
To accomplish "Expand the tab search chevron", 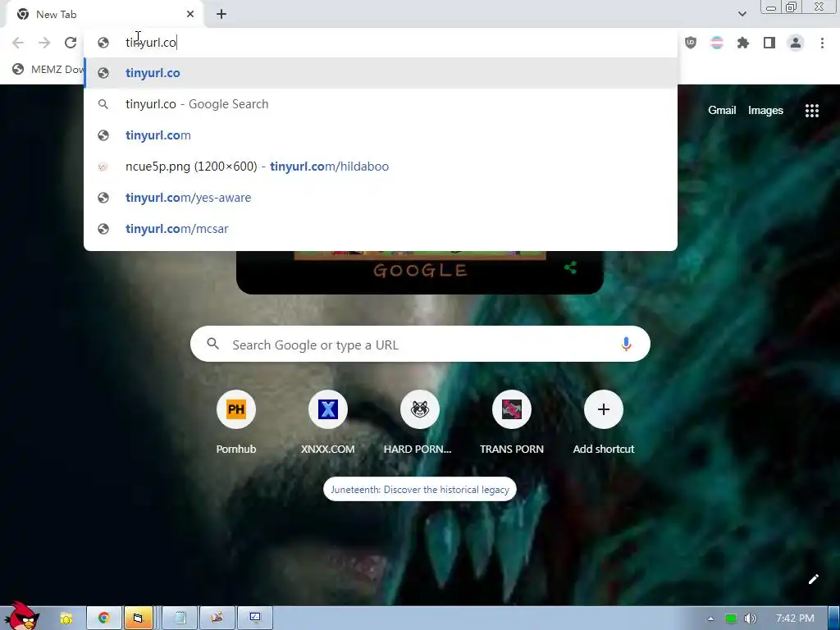I will point(742,14).
